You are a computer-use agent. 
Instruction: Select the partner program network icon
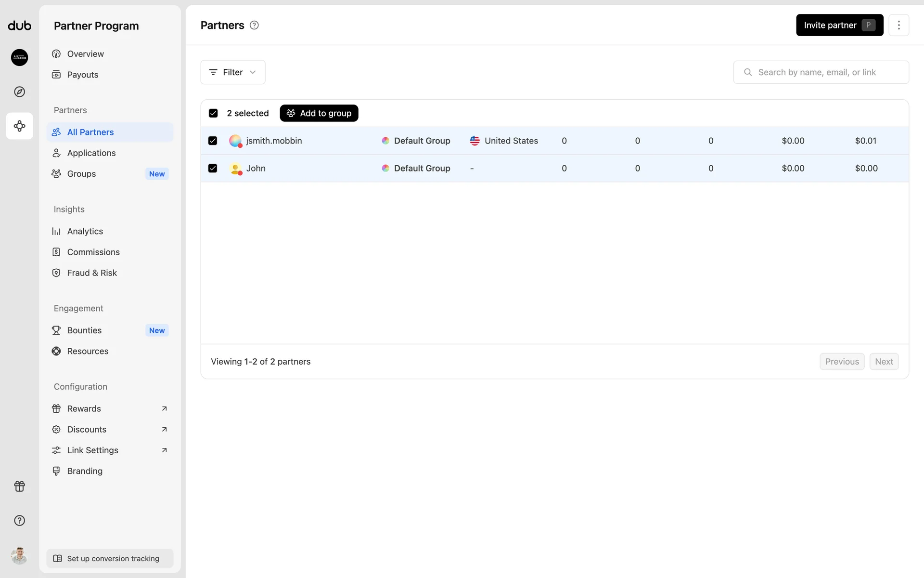(x=19, y=126)
